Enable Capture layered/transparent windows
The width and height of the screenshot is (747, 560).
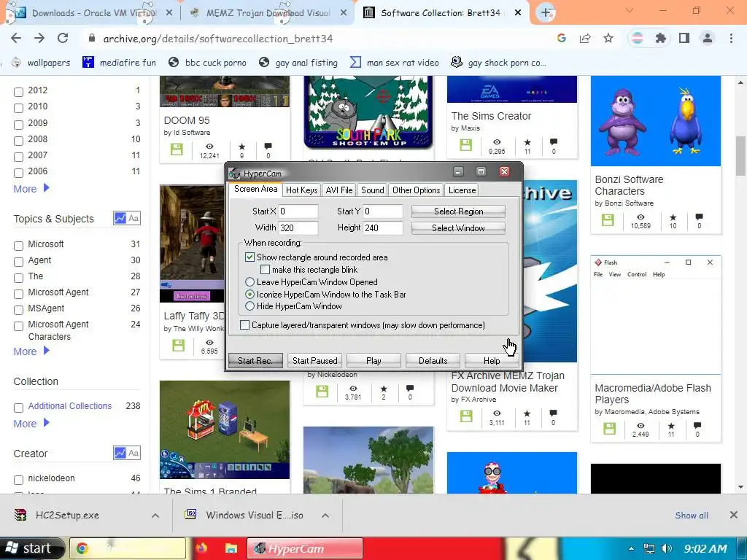coord(245,325)
